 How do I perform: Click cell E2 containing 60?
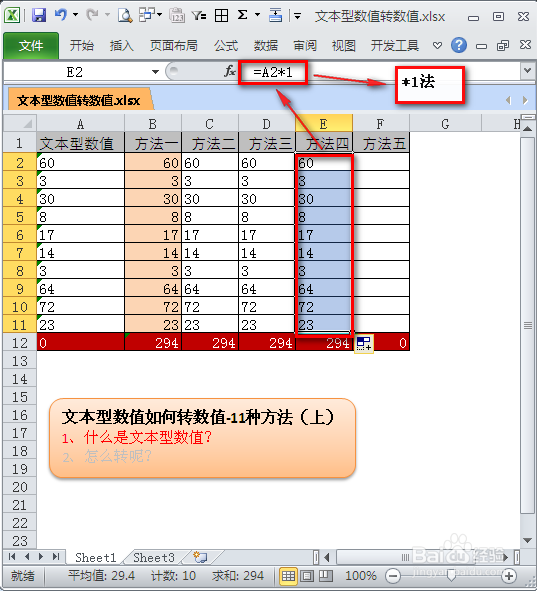point(324,163)
